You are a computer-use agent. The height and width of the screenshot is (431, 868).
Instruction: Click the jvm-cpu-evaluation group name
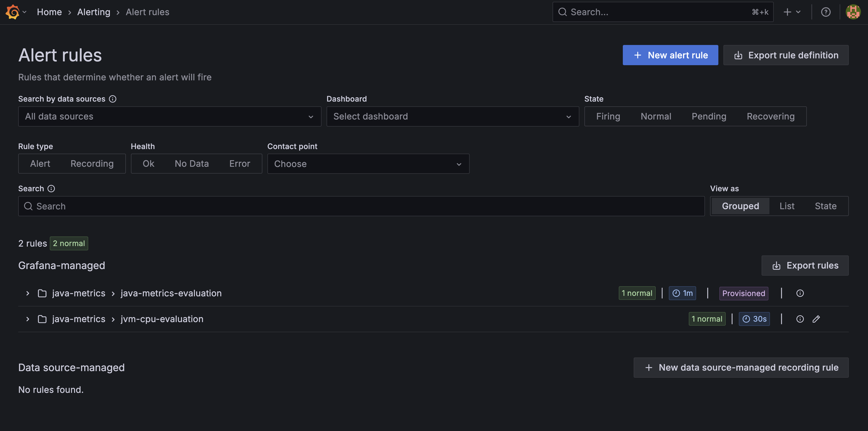162,319
